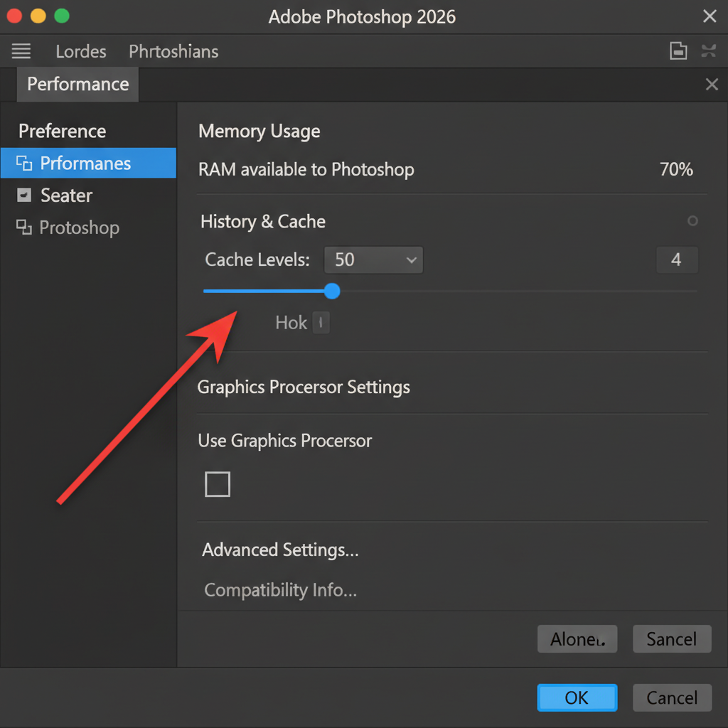Expand Advanced Settings...
The height and width of the screenshot is (728, 728).
coord(280,550)
